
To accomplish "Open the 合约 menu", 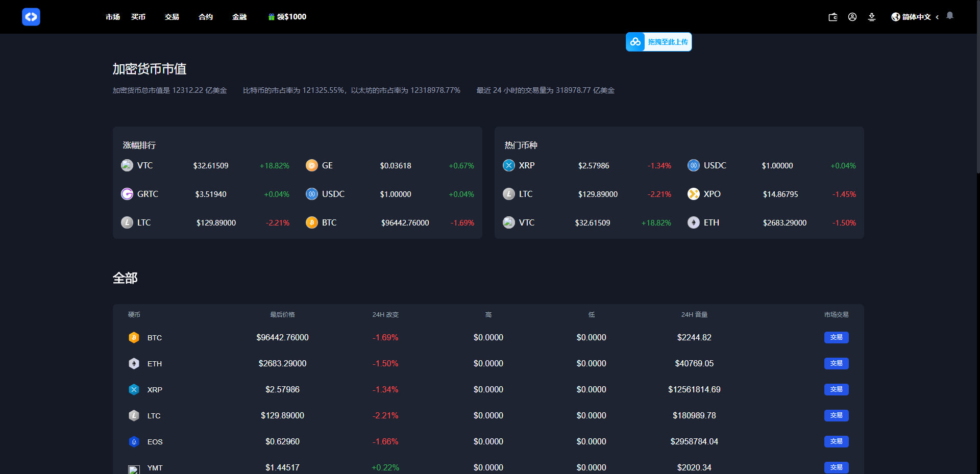I will (205, 17).
